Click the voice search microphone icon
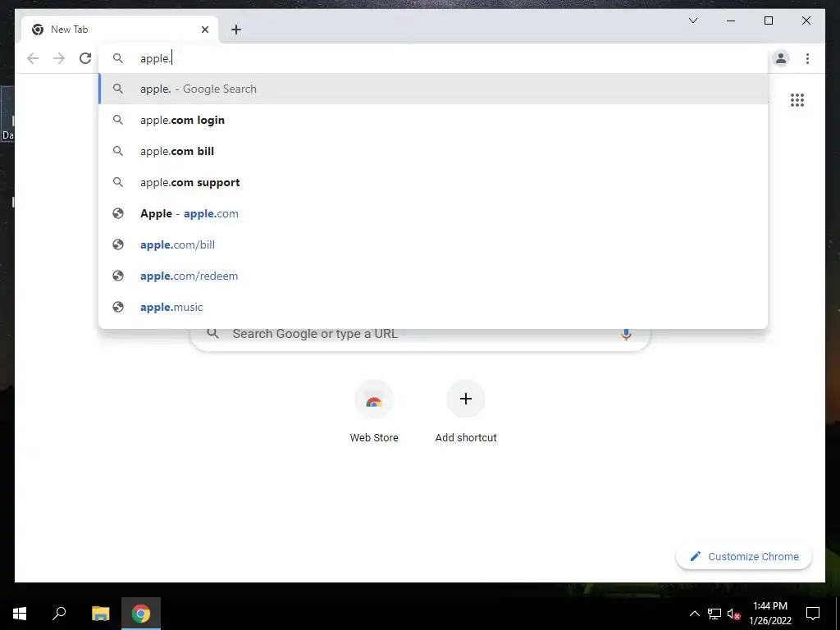The image size is (840, 630). coord(626,335)
